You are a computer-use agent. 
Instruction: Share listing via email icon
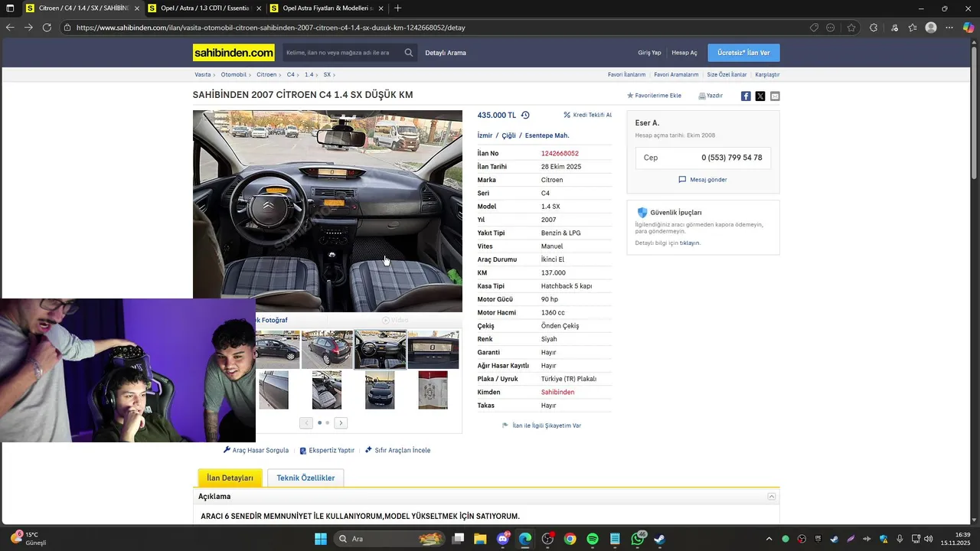(775, 96)
